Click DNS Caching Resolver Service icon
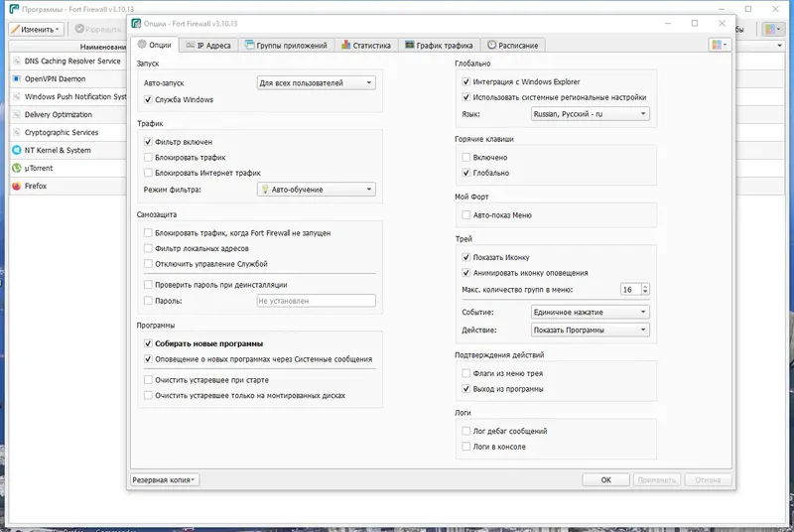This screenshot has width=794, height=532. pos(17,61)
